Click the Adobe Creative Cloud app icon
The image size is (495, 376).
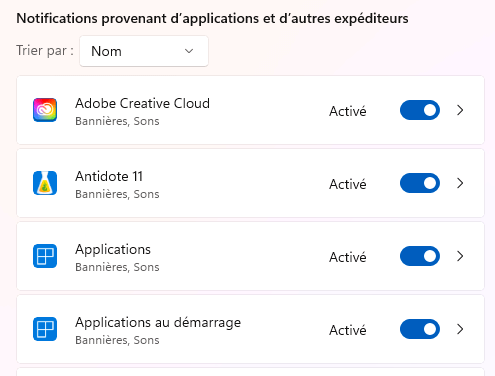(45, 110)
